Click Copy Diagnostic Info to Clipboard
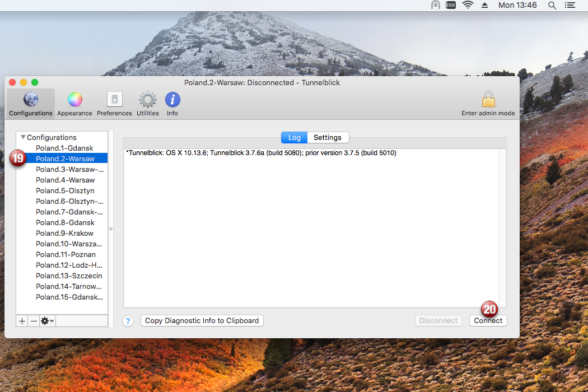 [202, 321]
